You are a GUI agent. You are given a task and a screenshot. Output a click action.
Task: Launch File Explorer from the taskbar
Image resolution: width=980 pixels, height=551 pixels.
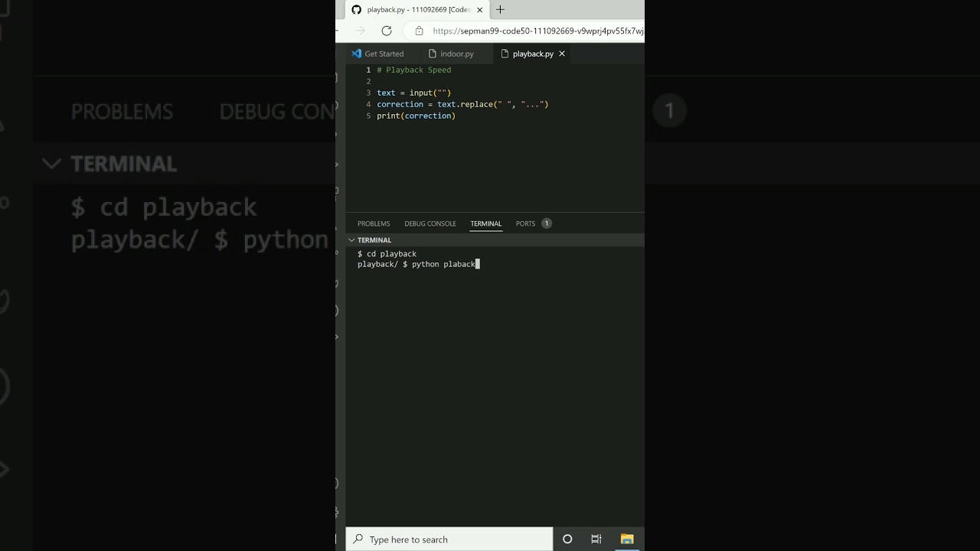(627, 540)
